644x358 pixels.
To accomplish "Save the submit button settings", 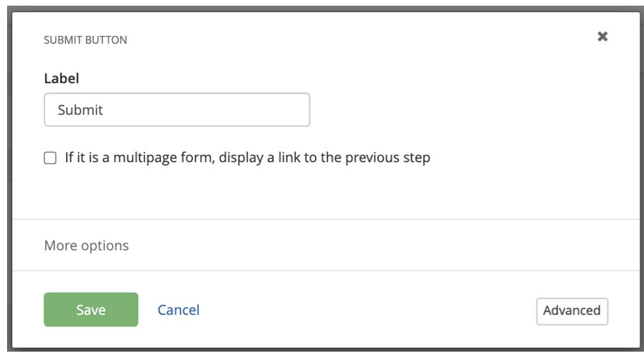I will pos(91,310).
